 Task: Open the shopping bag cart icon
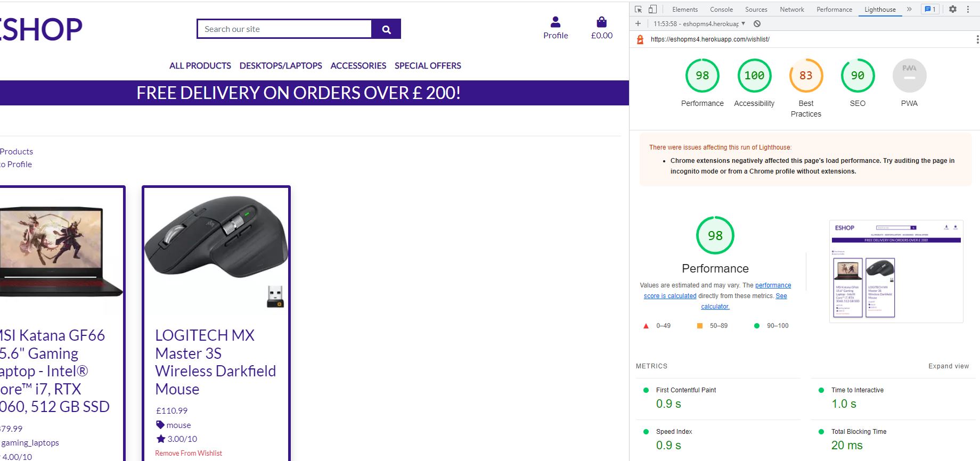click(601, 22)
